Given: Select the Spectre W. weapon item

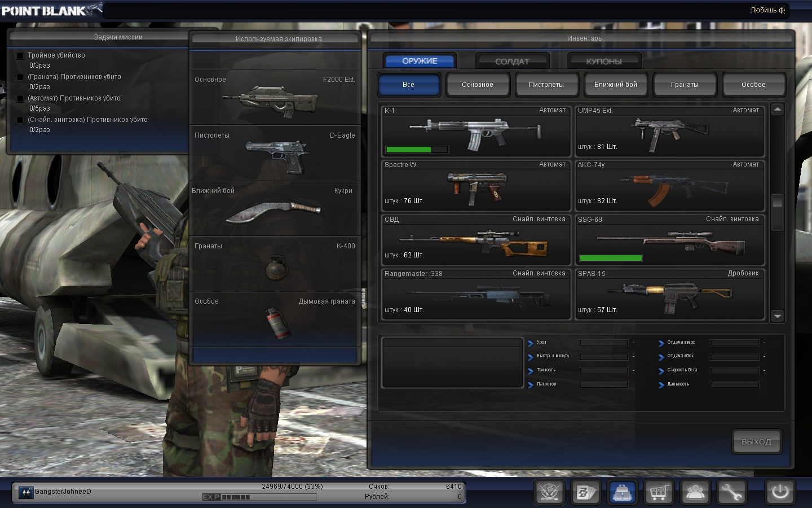Looking at the screenshot, I should (476, 185).
